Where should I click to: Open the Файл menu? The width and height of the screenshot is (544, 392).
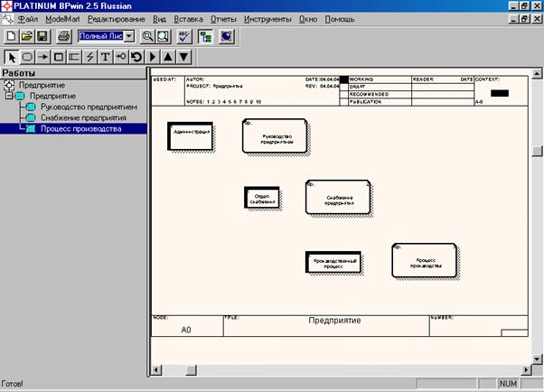coord(33,19)
